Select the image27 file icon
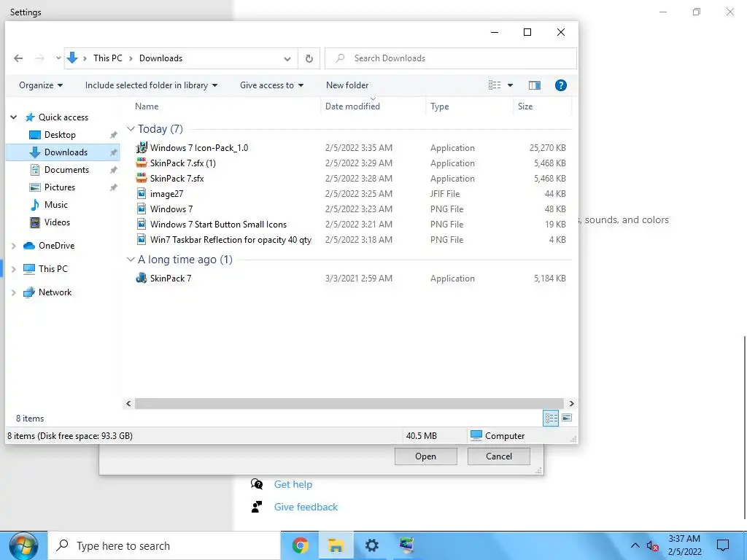This screenshot has width=747, height=560. [x=142, y=194]
